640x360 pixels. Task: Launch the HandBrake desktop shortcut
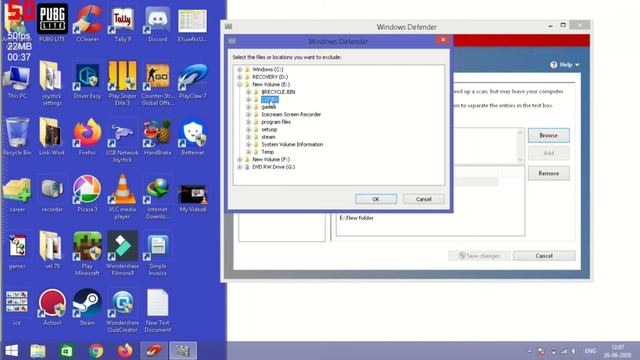[158, 137]
